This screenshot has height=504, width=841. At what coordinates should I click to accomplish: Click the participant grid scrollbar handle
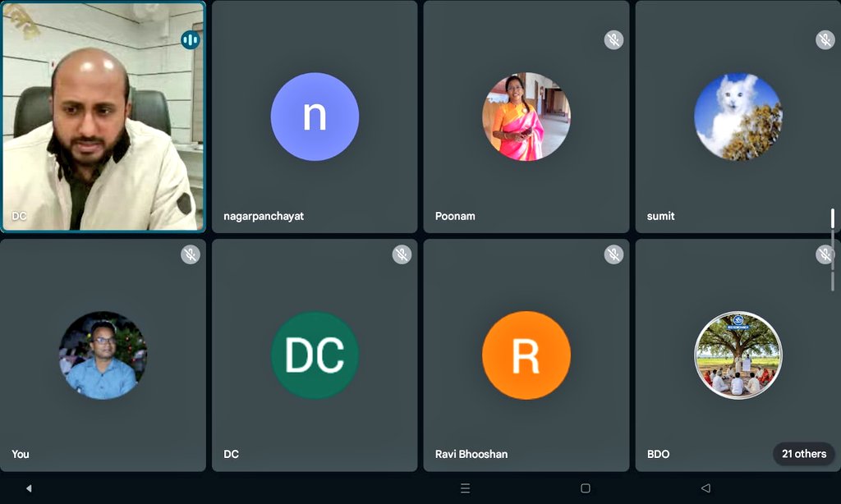(x=833, y=218)
